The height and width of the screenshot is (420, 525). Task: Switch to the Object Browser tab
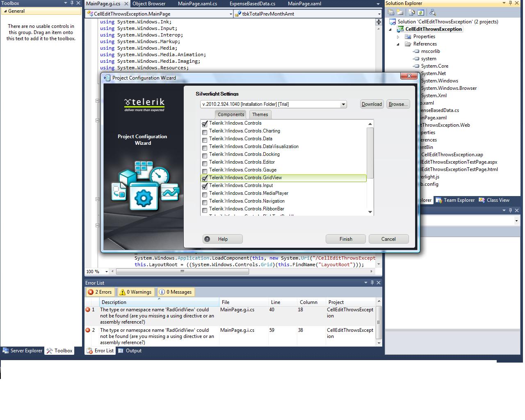(x=149, y=4)
